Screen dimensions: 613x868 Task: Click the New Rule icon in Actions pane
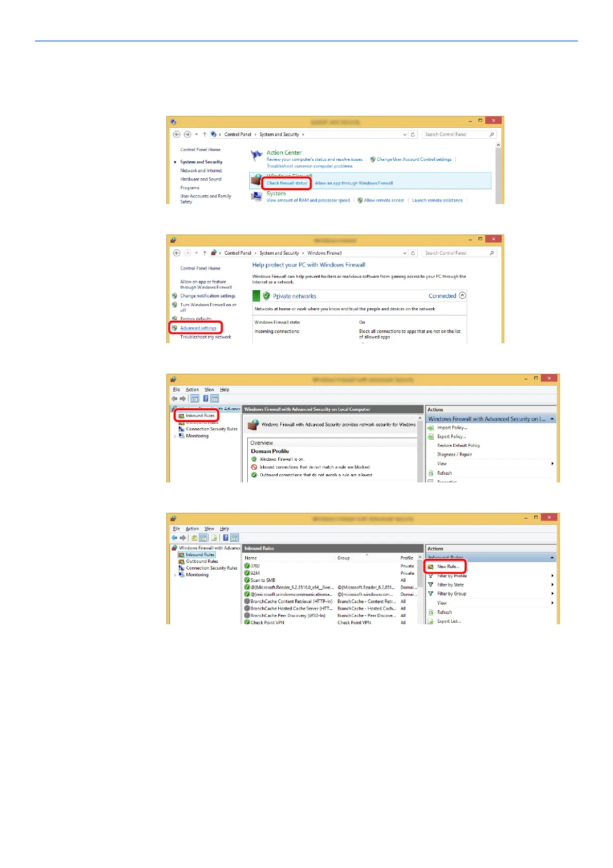pyautogui.click(x=431, y=566)
